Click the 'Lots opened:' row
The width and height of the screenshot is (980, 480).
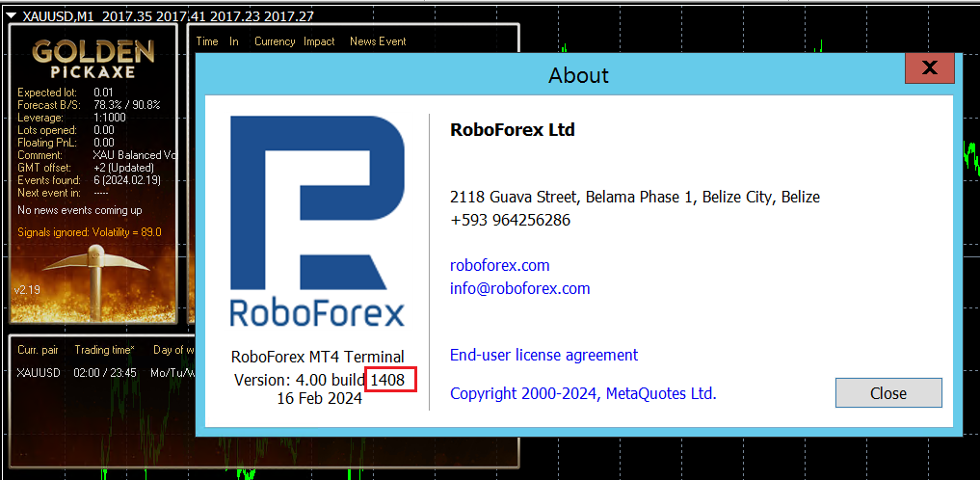pos(66,130)
